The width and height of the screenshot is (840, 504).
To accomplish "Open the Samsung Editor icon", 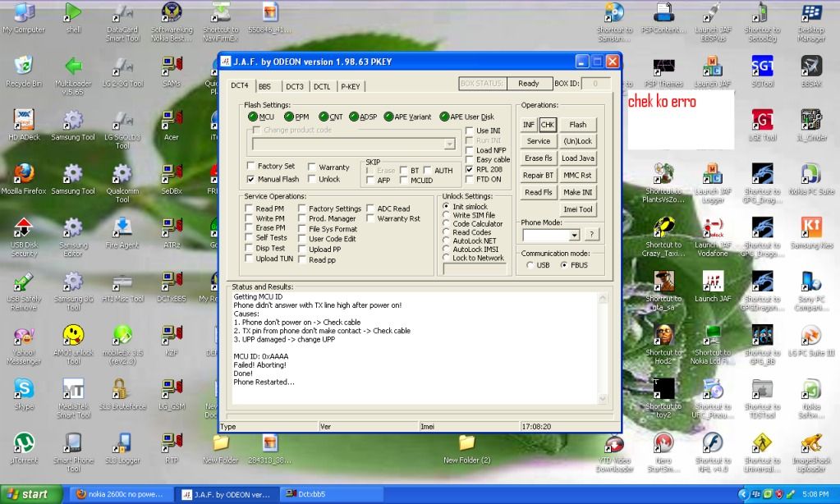I will pos(73,237).
